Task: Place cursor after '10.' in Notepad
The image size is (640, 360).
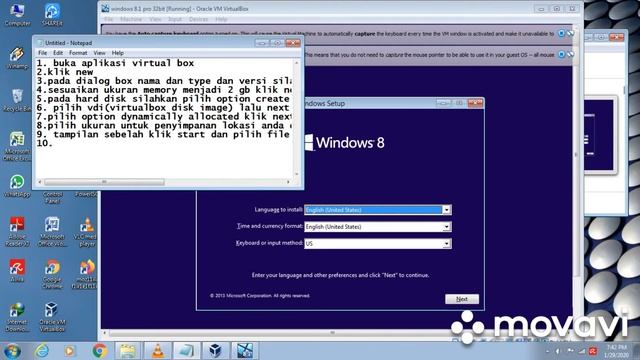Action: (x=54, y=143)
